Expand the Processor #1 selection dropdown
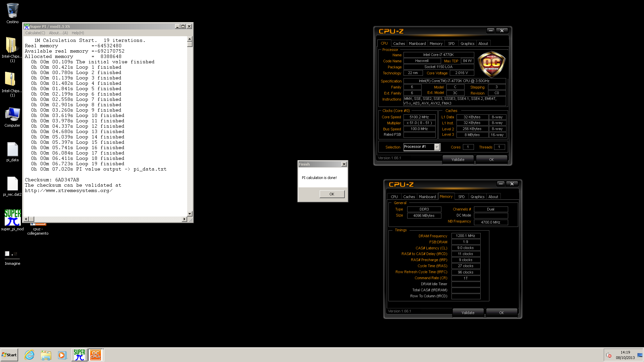Viewport: 644px width, 362px height. [437, 147]
